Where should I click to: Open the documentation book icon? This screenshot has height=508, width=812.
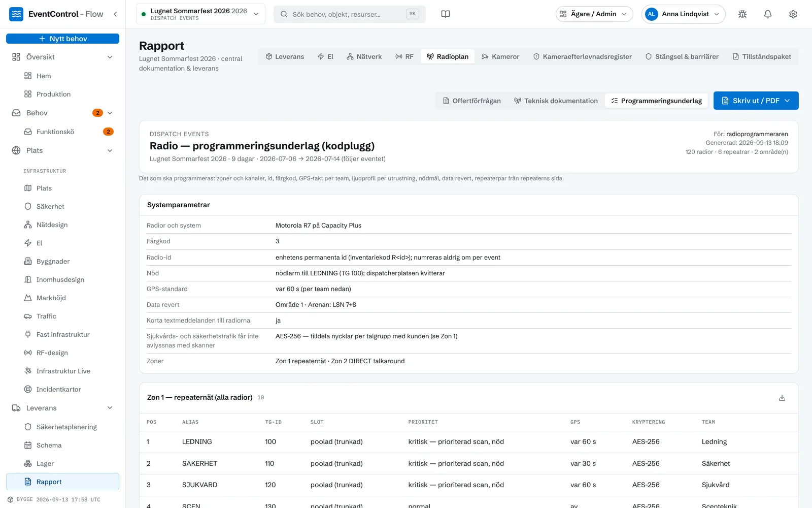click(446, 14)
